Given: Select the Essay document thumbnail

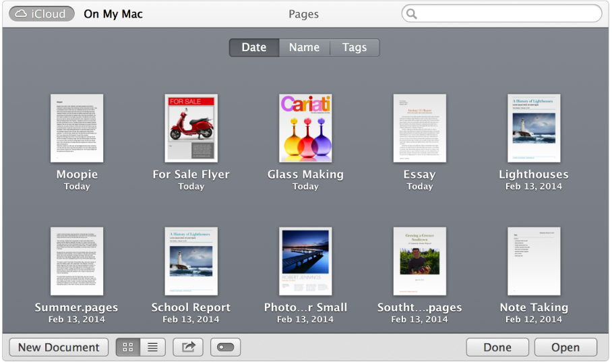Looking at the screenshot, I should pos(420,128).
